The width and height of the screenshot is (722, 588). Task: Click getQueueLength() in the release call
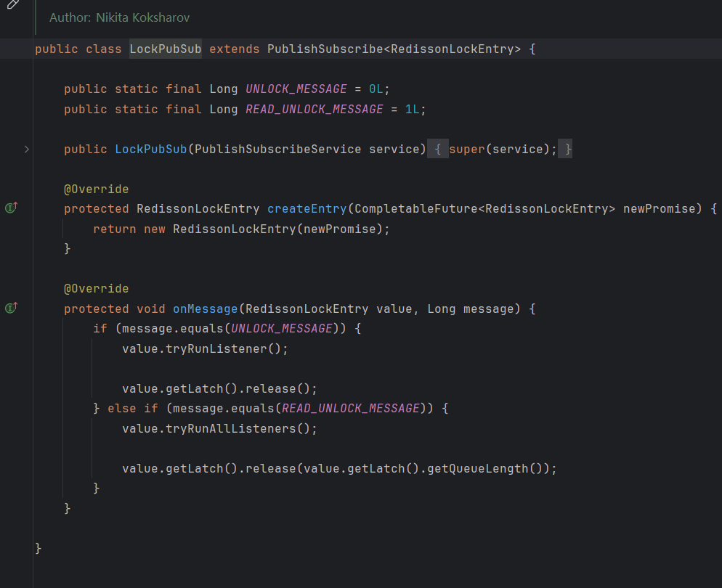pos(485,469)
